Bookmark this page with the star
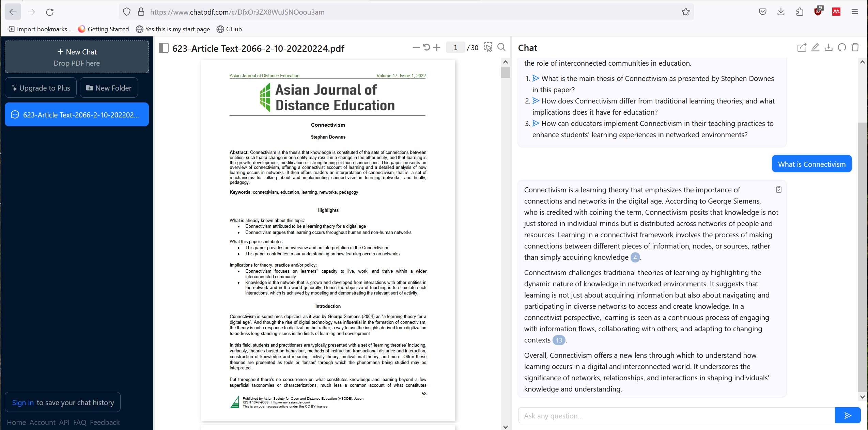The height and width of the screenshot is (430, 868). [685, 12]
